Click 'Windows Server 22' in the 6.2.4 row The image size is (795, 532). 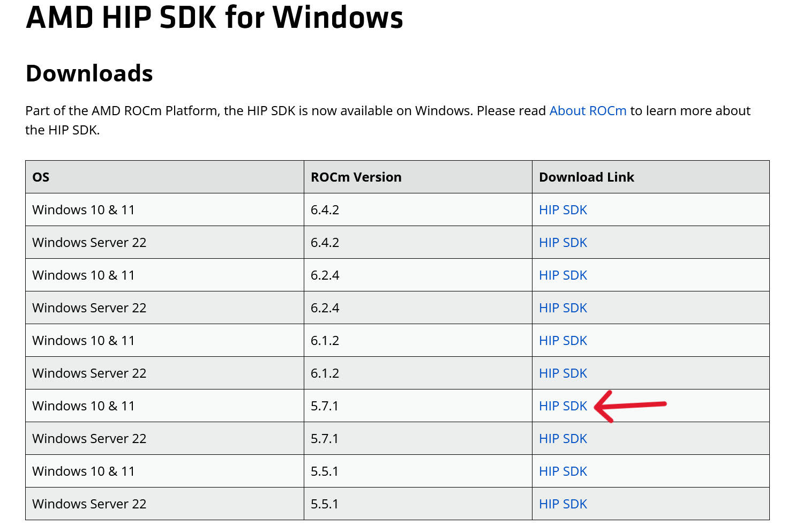coord(89,308)
